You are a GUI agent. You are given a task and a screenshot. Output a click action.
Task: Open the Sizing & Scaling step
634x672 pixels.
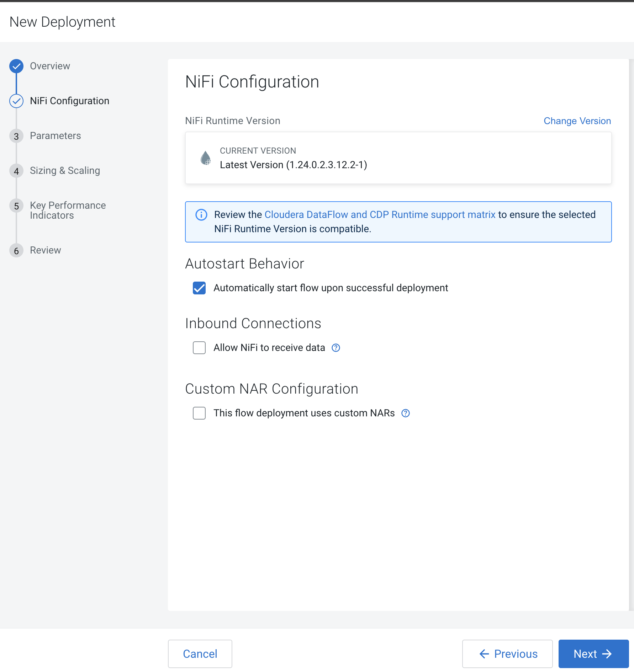[65, 171]
